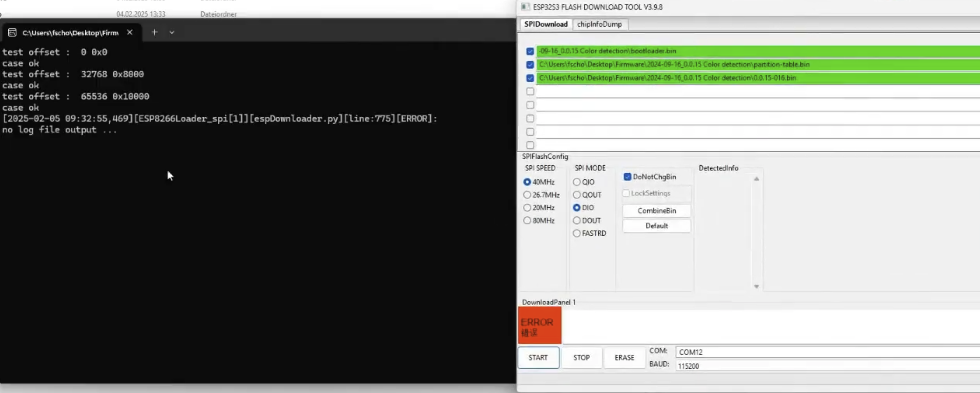Click the STOP button

point(581,358)
